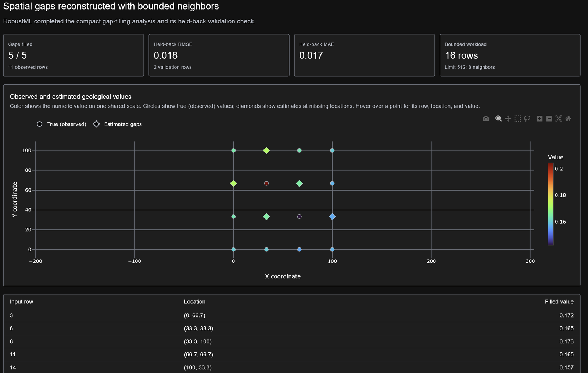This screenshot has width=588, height=373.
Task: Click the Held-back RMSE value "0.018"
Action: tap(166, 55)
